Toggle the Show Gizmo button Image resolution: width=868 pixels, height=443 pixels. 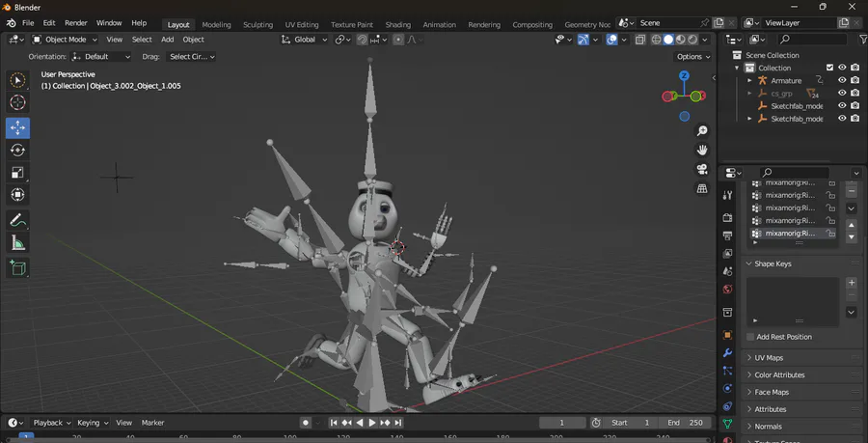pos(583,40)
